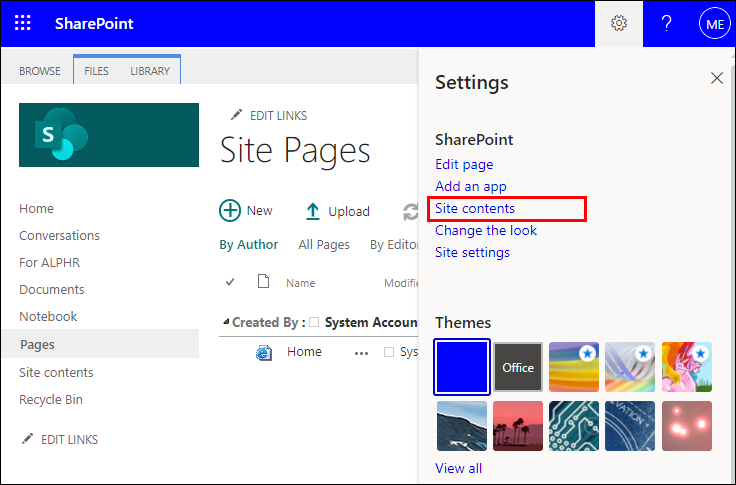Click the Site settings link
736x485 pixels.
point(472,252)
